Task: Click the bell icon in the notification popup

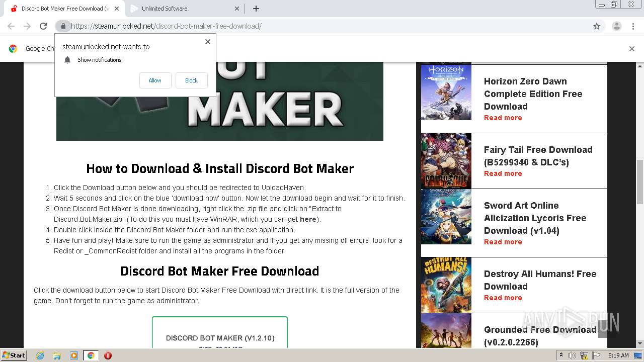Action: [x=67, y=60]
